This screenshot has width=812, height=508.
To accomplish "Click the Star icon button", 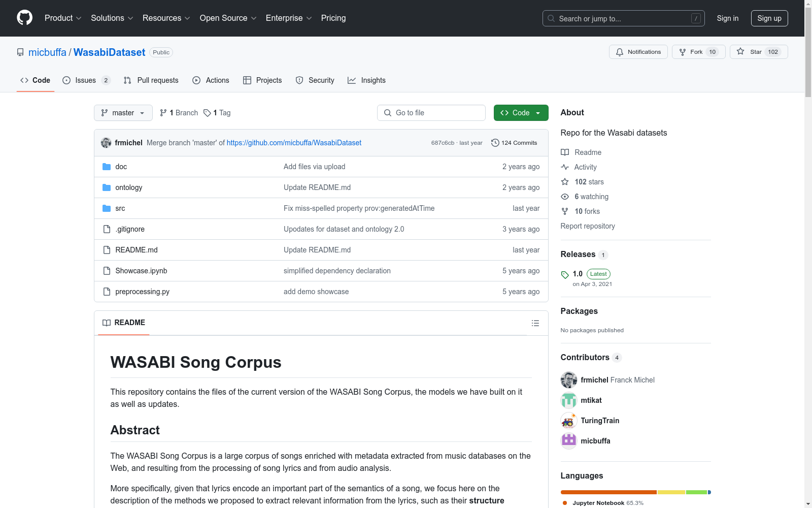I will pos(740,52).
